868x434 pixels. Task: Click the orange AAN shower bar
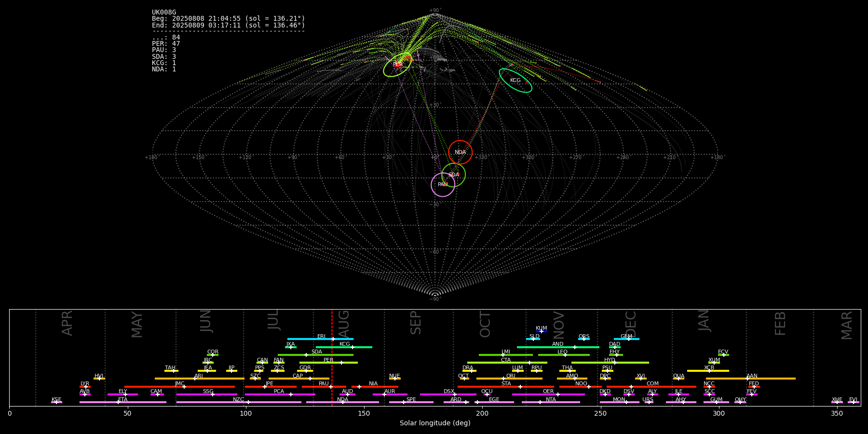pos(751,379)
